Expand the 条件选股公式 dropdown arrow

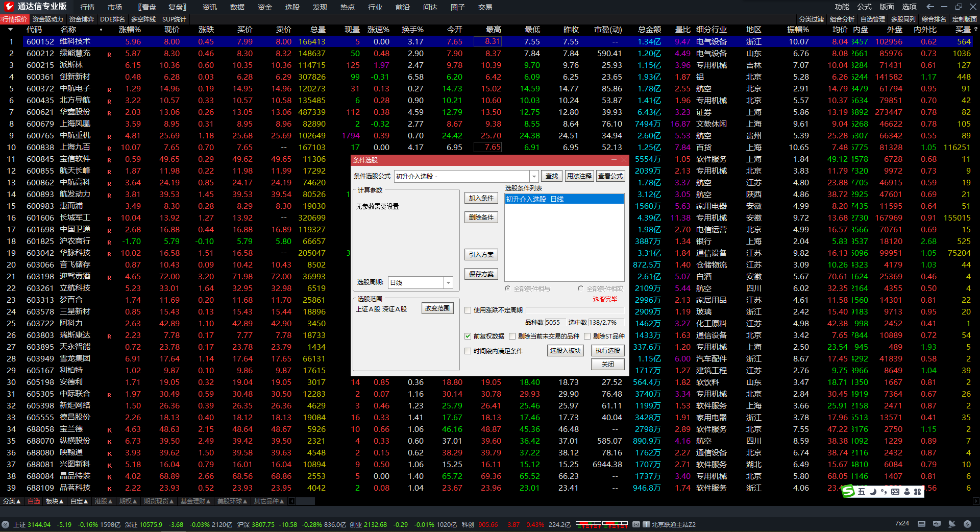click(x=534, y=176)
